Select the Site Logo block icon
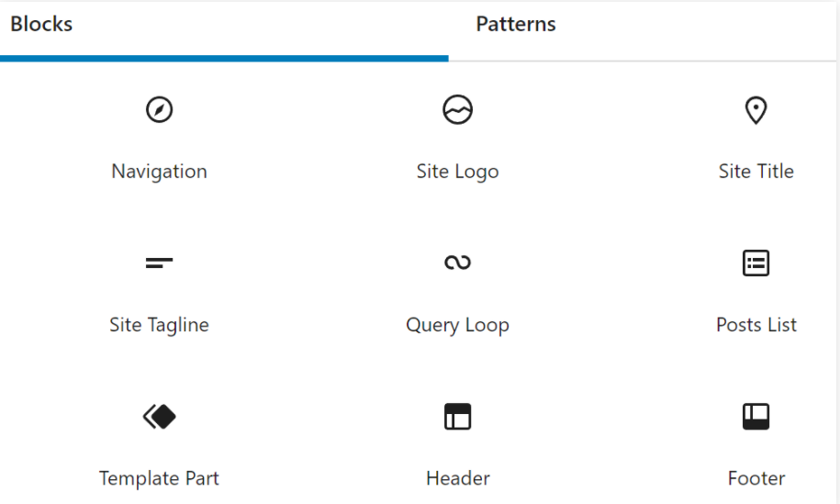The width and height of the screenshot is (840, 504). [457, 110]
